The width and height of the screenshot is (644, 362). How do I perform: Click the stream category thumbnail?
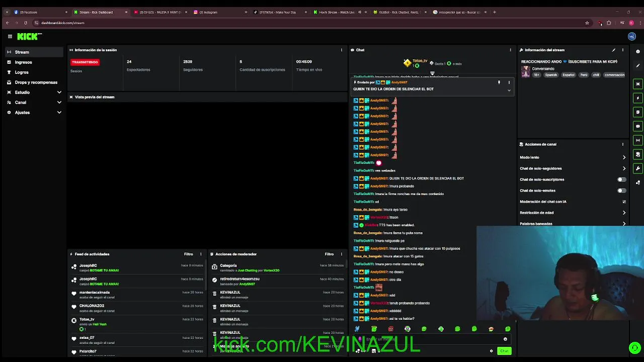click(525, 72)
